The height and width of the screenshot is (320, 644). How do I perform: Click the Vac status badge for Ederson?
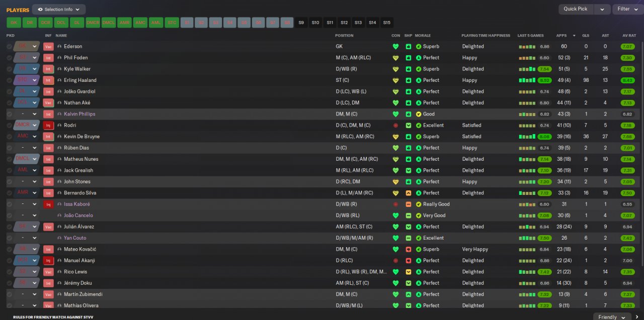coord(48,47)
